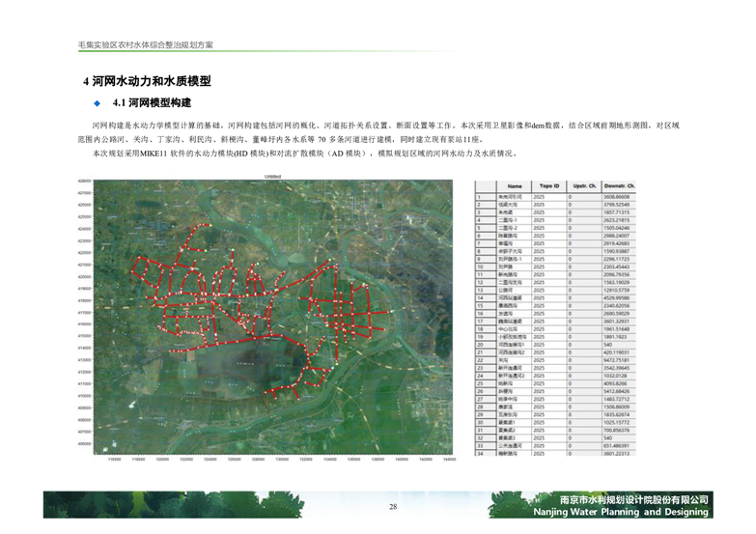Select table row number 34
This screenshot has width=756, height=534.
point(480,452)
